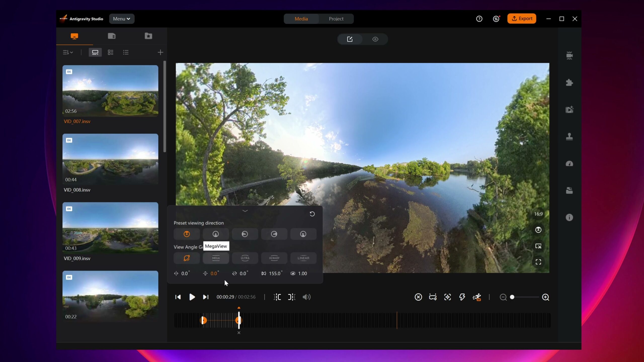Screen dimensions: 644x362
Task: Select the MEGA view angle
Action: [x=216, y=258]
